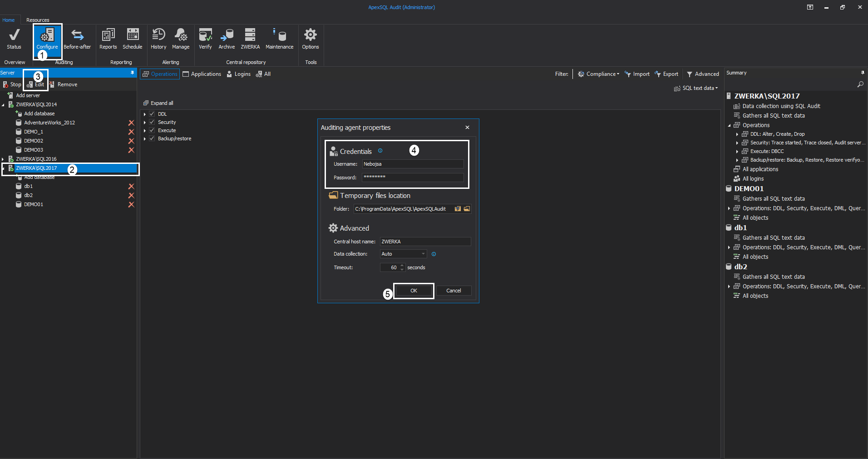
Task: Click Add server in the tree
Action: point(24,95)
